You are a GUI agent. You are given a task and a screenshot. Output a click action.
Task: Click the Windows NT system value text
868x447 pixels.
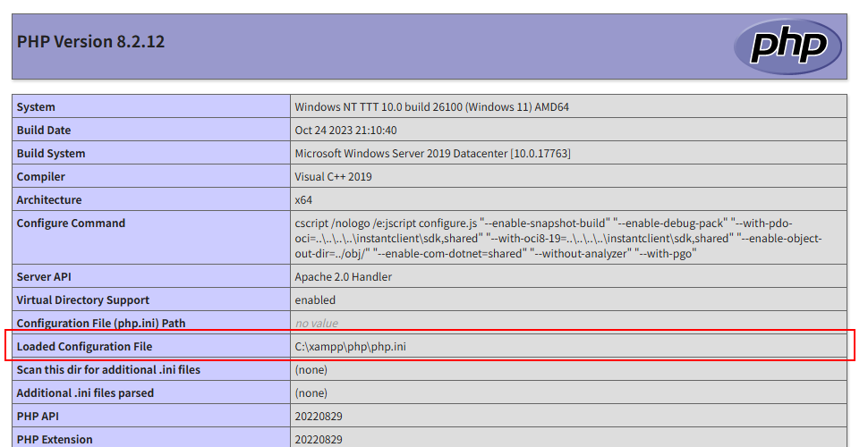431,107
